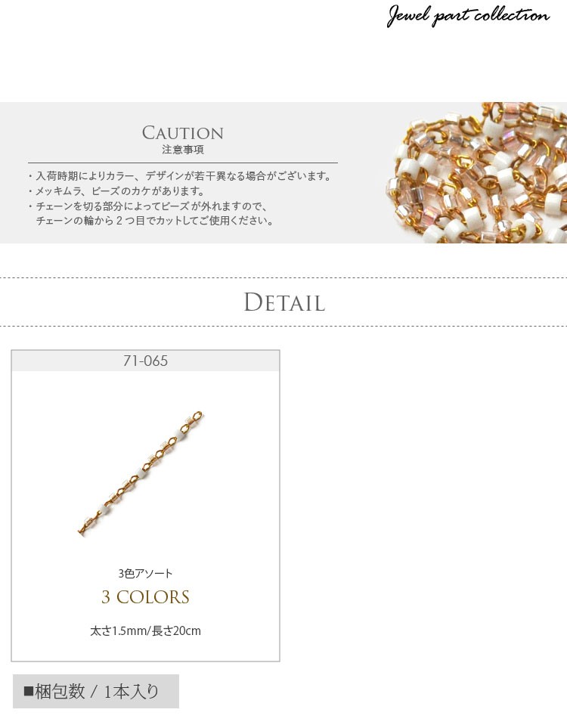Click the note about メッキムラ and bead chips

[x=116, y=191]
